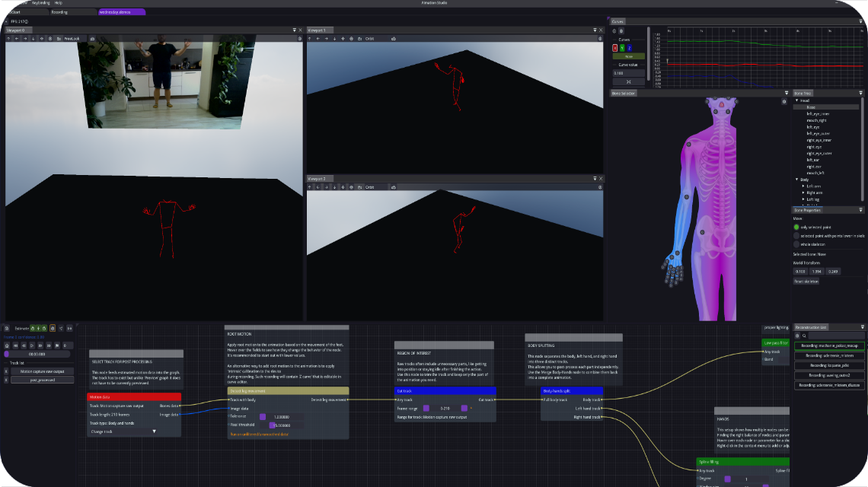
Task: Open Viewport 0 panel options triangle
Action: coord(294,30)
